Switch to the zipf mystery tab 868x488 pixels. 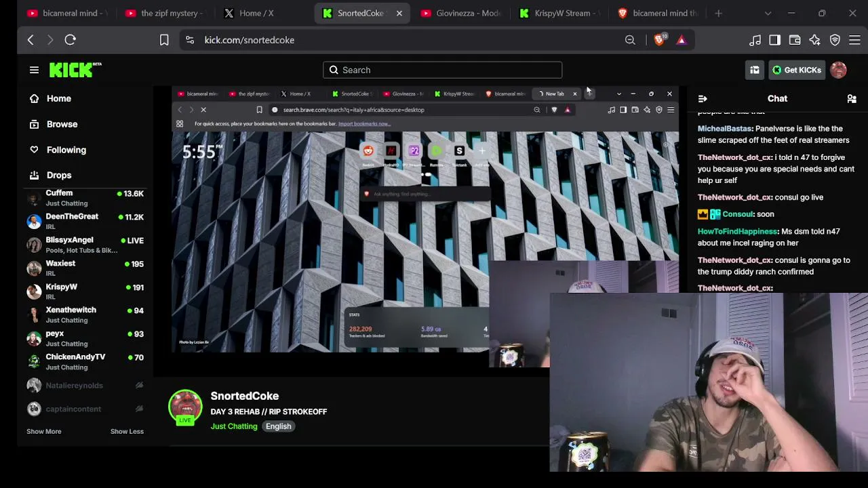coord(165,13)
